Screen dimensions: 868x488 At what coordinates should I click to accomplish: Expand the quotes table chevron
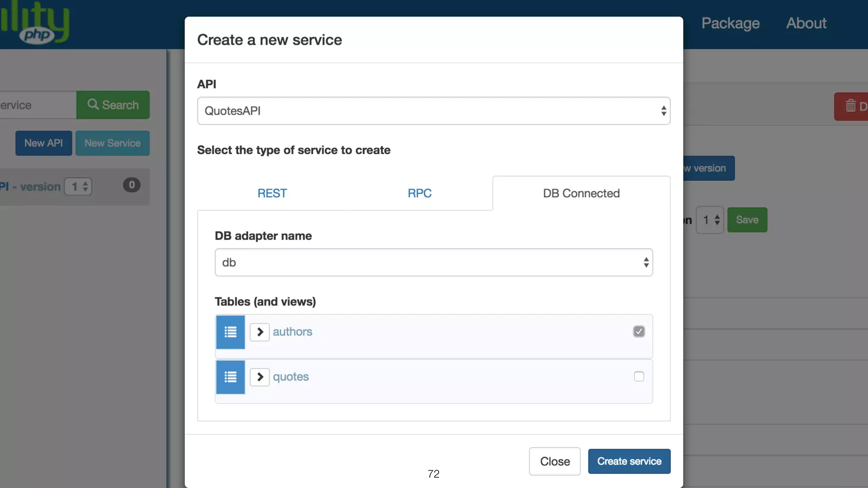pyautogui.click(x=260, y=377)
